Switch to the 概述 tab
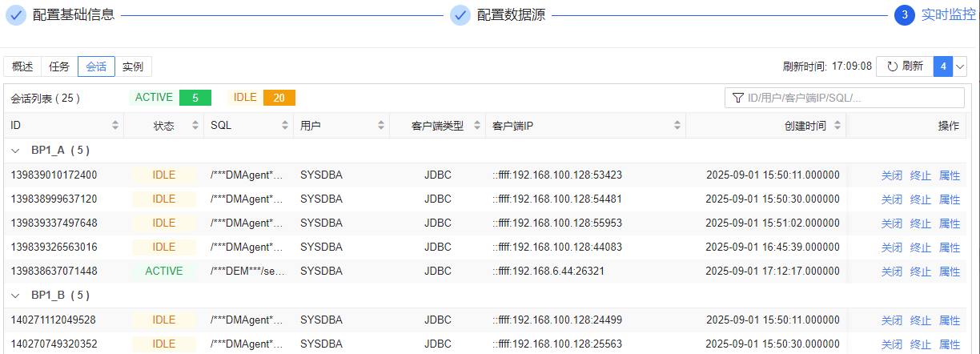980x354 pixels. (22, 66)
